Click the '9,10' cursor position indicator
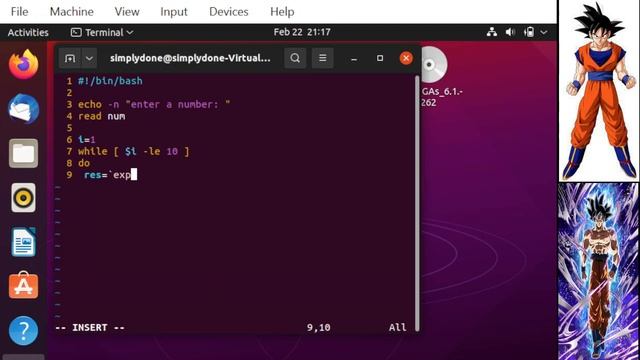This screenshot has height=360, width=640. (x=318, y=327)
